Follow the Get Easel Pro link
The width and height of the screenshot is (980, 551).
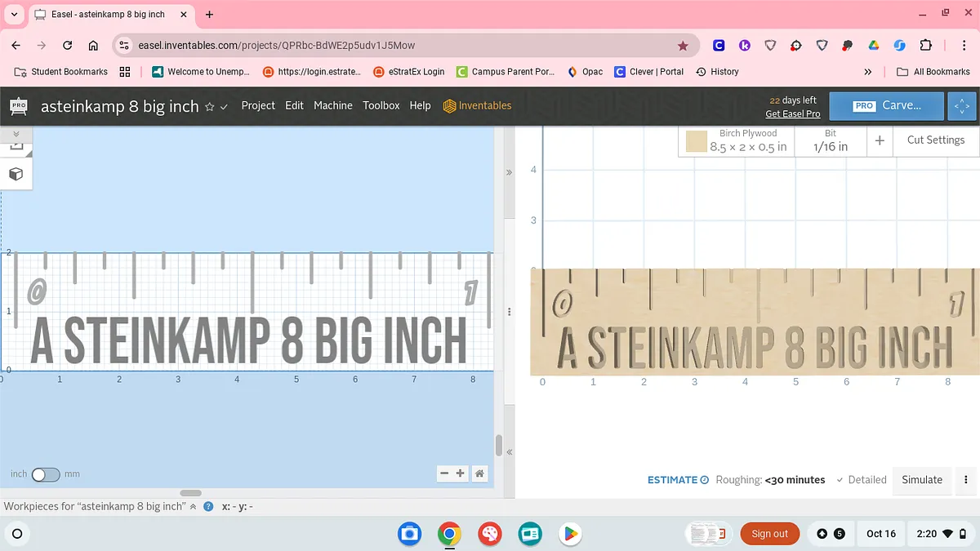click(792, 113)
